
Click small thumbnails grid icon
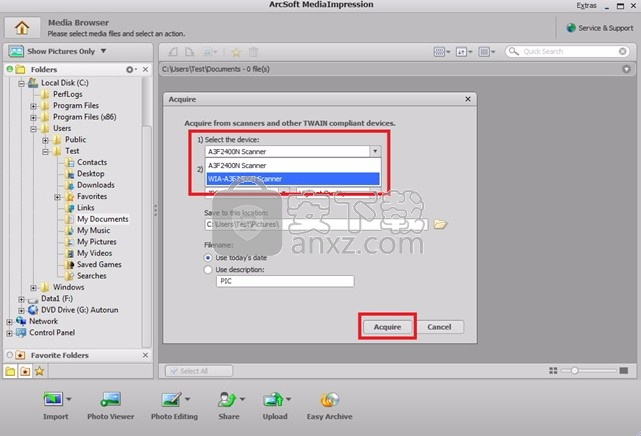pyautogui.click(x=553, y=371)
